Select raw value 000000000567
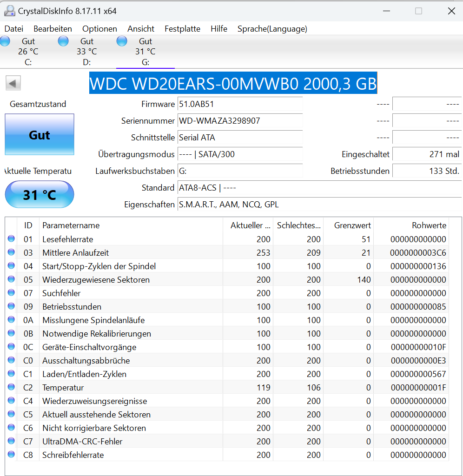This screenshot has width=463, height=476. click(418, 374)
